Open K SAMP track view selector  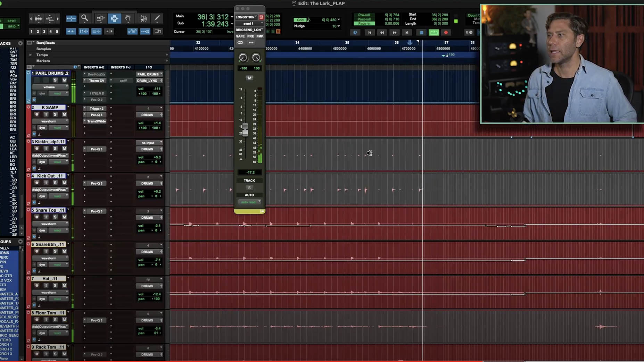tap(50, 121)
